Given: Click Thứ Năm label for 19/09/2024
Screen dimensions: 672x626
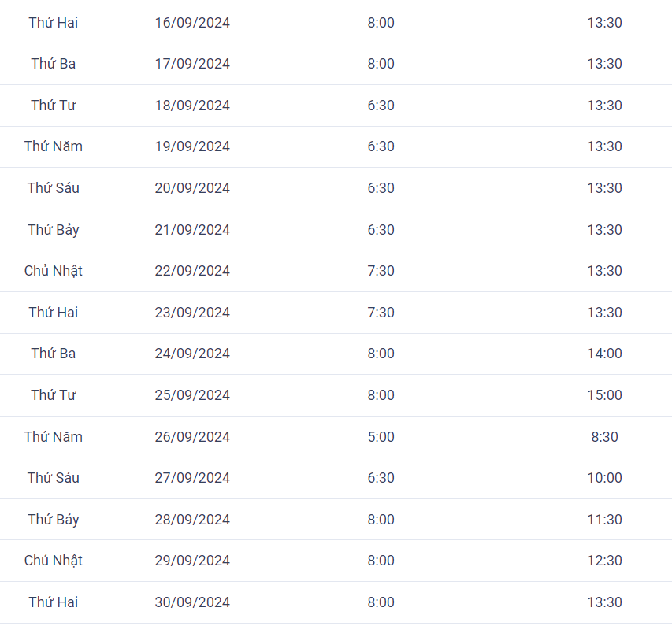Looking at the screenshot, I should [53, 146].
